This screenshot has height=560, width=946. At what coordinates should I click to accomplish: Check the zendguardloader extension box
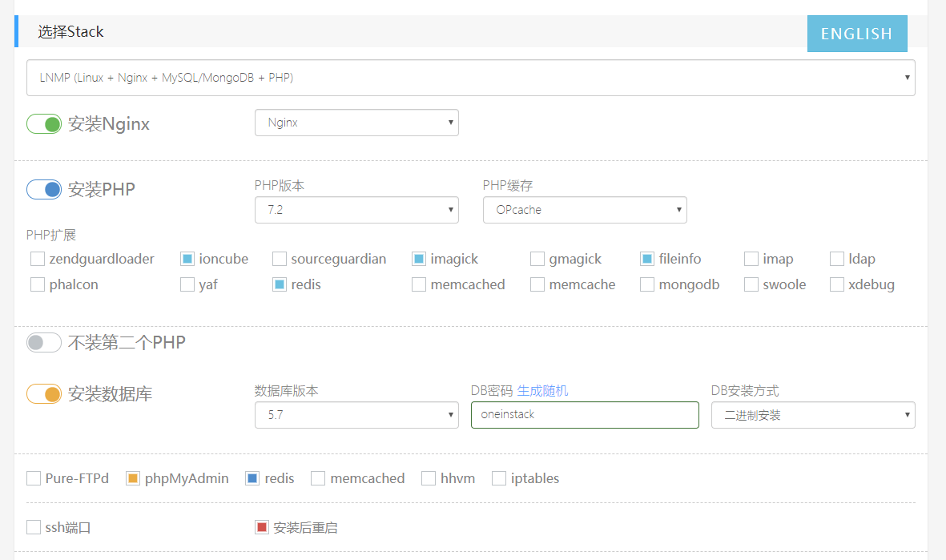38,259
